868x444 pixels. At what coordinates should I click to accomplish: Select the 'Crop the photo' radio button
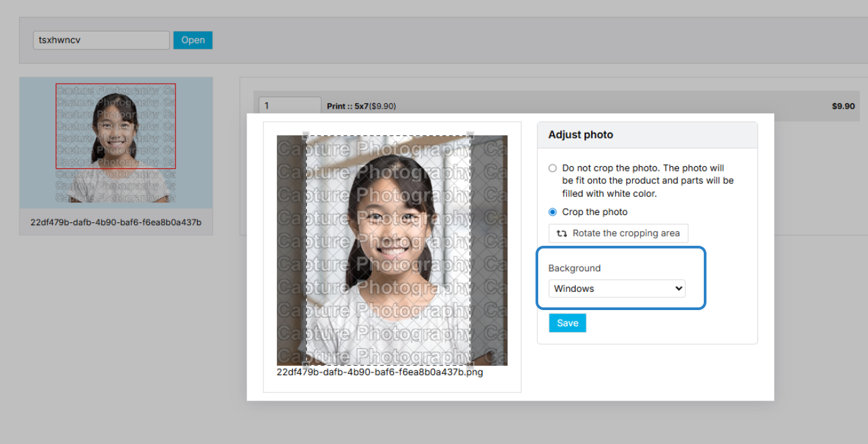pyautogui.click(x=552, y=212)
